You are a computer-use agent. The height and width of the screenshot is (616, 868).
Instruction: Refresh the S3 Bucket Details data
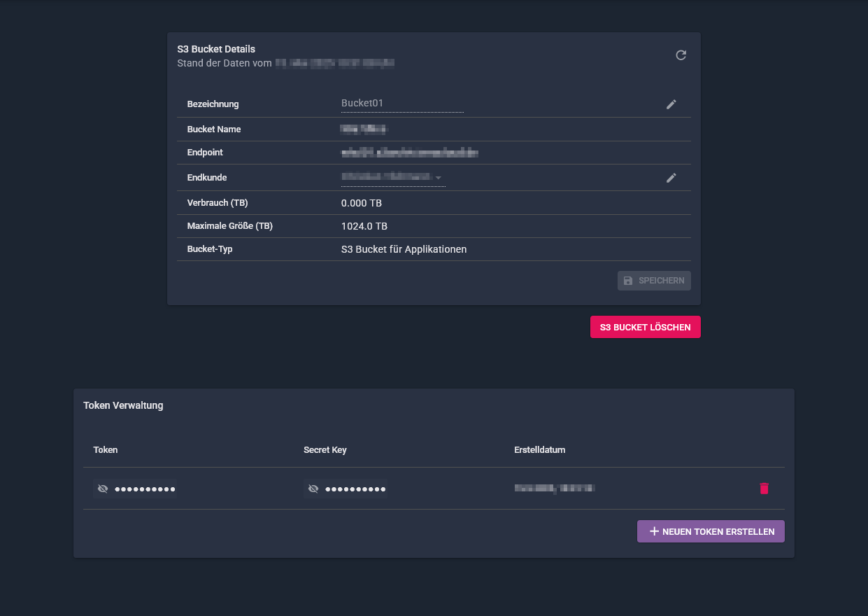tap(681, 55)
